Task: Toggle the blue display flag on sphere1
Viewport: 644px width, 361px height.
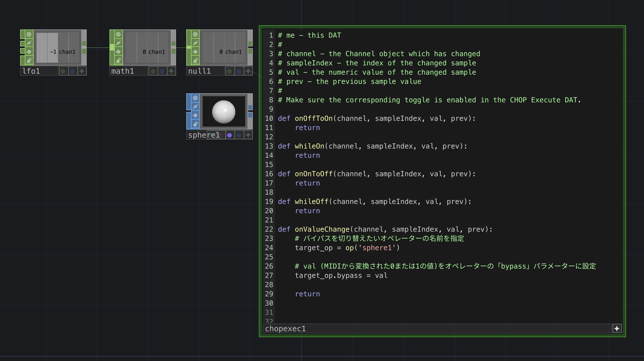Action: click(239, 135)
